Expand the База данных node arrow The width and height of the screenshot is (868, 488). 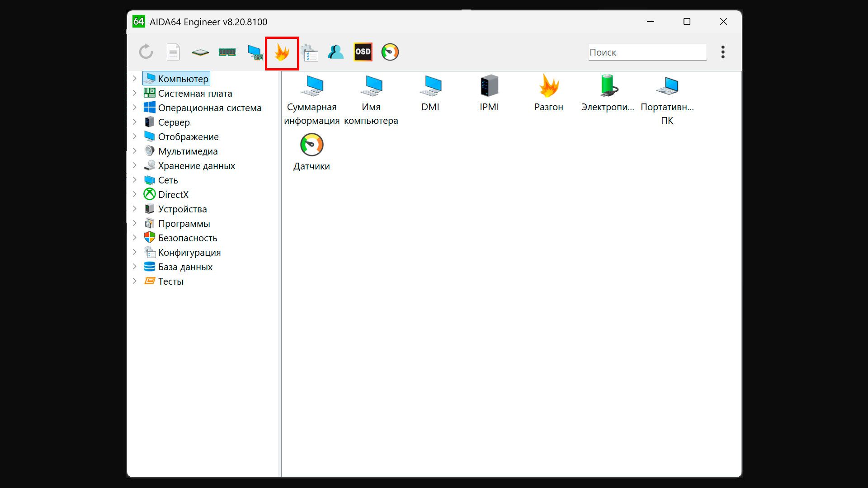pos(135,267)
